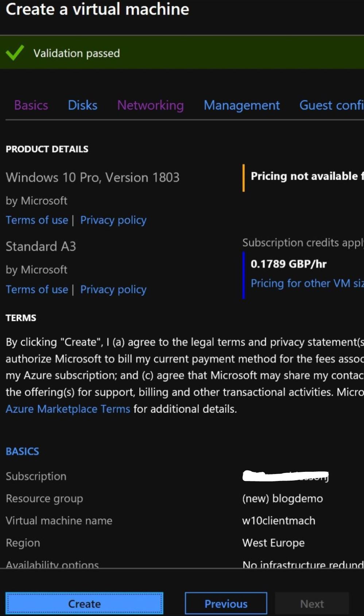Switch to the Basics tab

click(31, 105)
